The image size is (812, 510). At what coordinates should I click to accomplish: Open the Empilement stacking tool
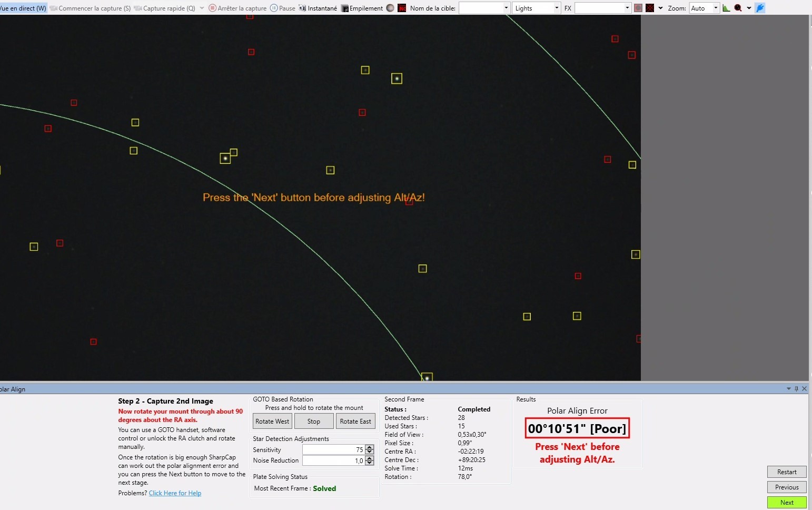pyautogui.click(x=362, y=8)
